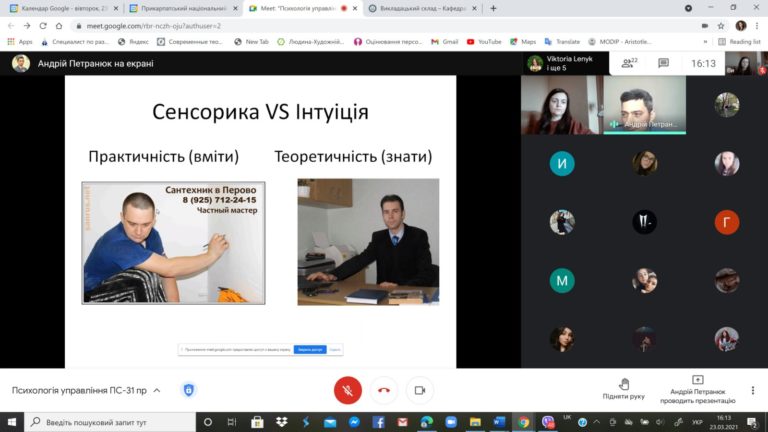Switch to the Викладацький склад tab

pos(420,8)
